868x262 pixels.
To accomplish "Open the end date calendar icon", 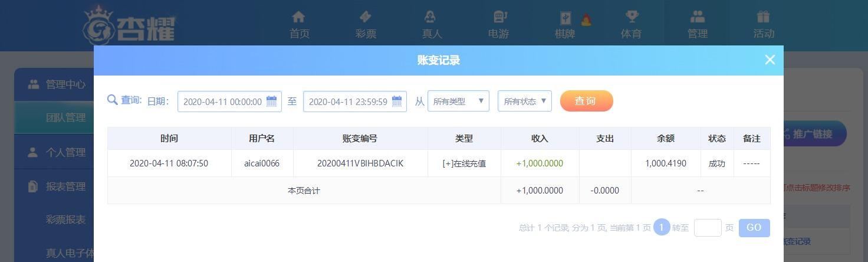I will (x=397, y=101).
